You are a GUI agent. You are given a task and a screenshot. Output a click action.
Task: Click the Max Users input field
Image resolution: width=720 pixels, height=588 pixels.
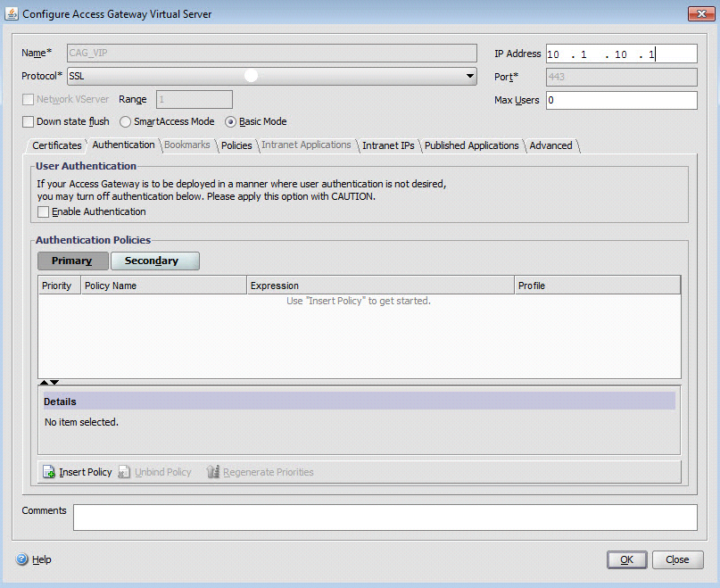coord(620,100)
